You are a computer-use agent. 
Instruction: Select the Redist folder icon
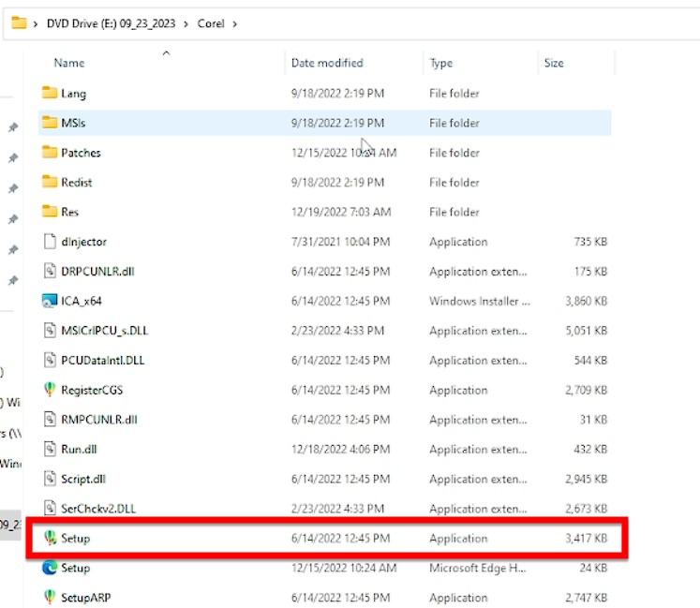pos(50,182)
